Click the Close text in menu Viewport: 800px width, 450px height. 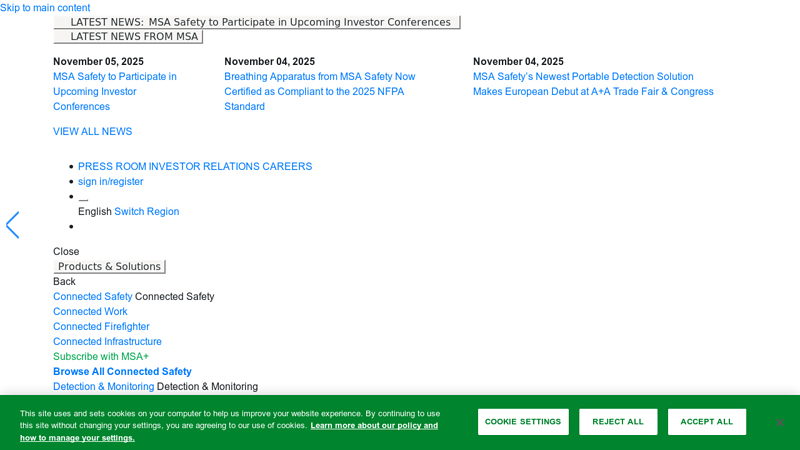click(x=66, y=252)
